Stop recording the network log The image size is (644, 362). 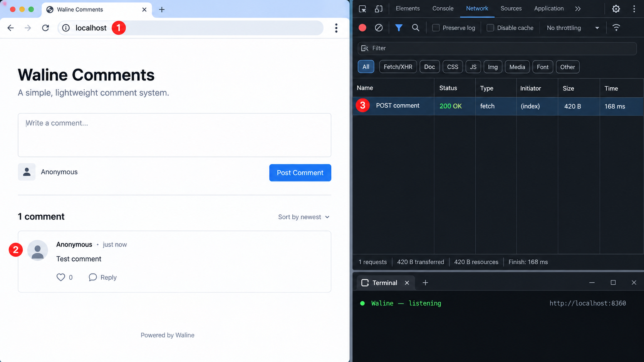(362, 28)
